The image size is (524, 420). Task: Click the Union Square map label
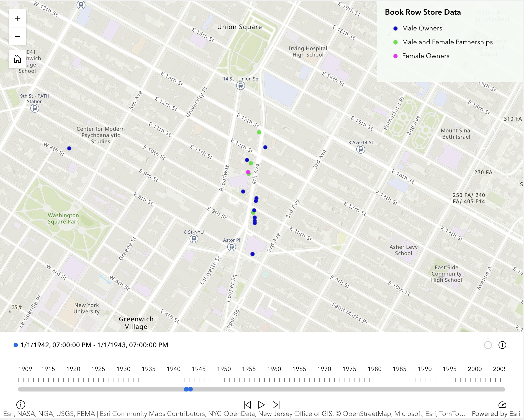[239, 27]
